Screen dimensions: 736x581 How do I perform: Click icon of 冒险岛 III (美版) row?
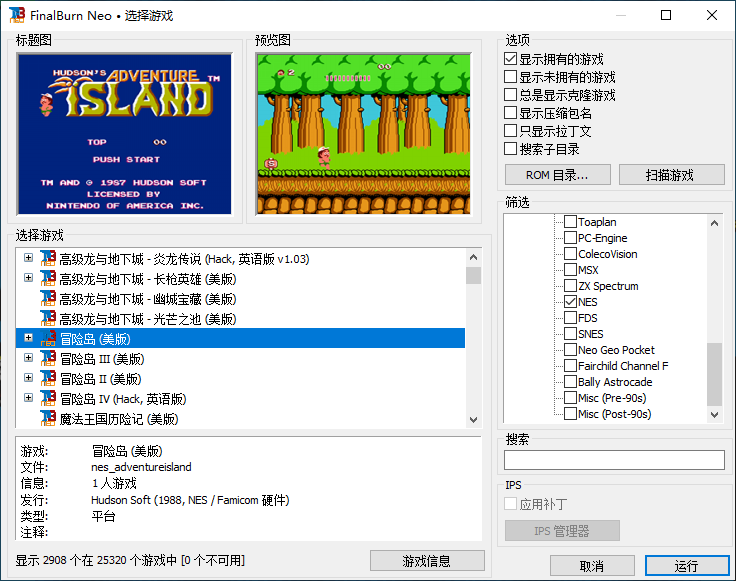(x=48, y=359)
